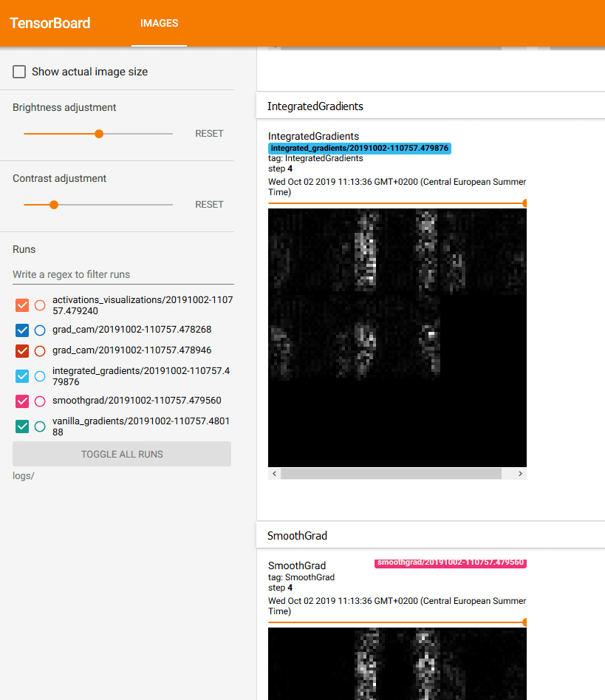Screen dimensions: 605x700
Task: Focus the regex filter runs field
Action: (x=123, y=274)
